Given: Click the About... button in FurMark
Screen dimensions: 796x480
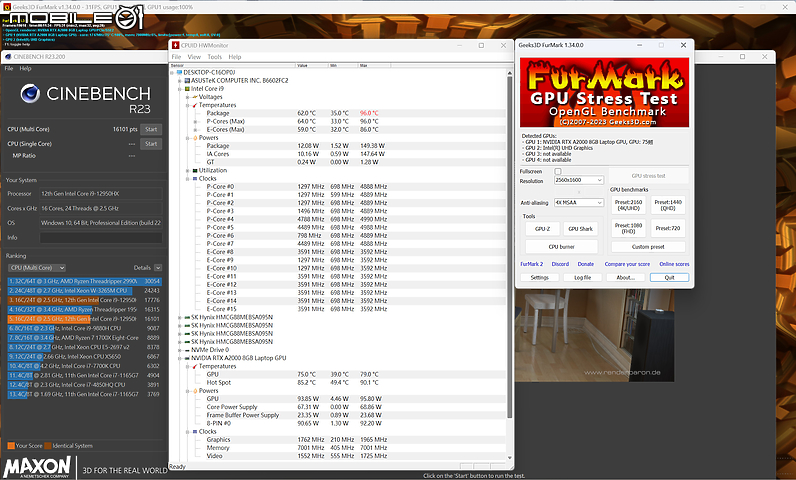Looking at the screenshot, I should [626, 278].
